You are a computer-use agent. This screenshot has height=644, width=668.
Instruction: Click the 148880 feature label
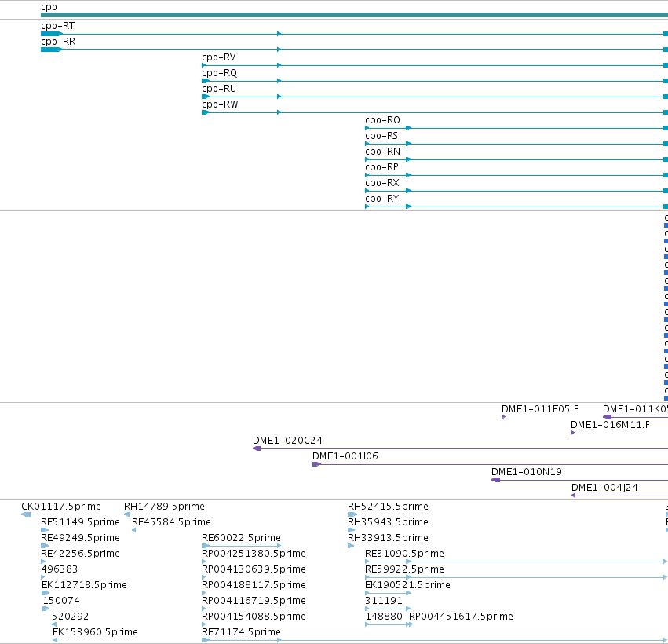(384, 617)
